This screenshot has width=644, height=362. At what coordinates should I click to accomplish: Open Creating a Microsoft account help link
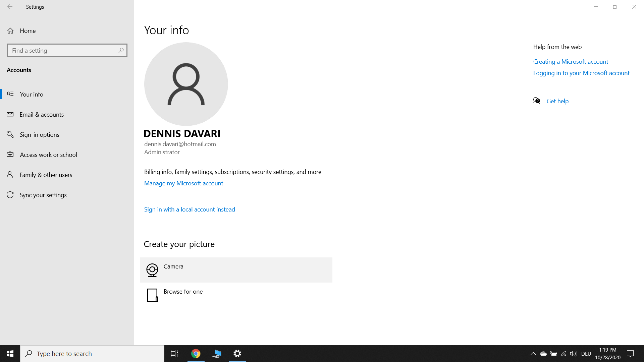point(571,62)
